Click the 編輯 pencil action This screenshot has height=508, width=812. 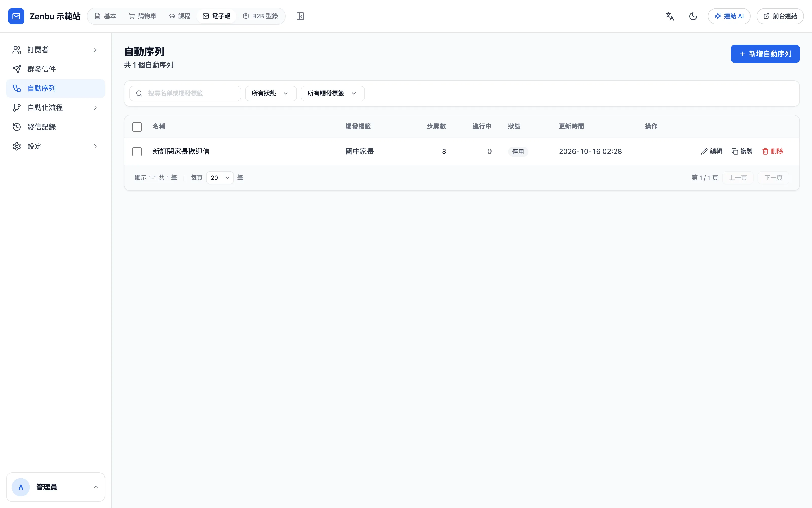[x=711, y=152]
